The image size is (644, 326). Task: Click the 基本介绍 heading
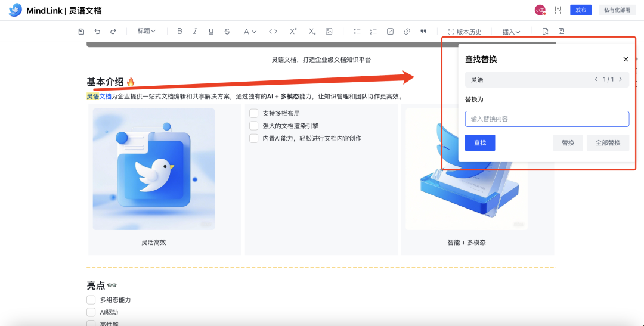tap(105, 82)
